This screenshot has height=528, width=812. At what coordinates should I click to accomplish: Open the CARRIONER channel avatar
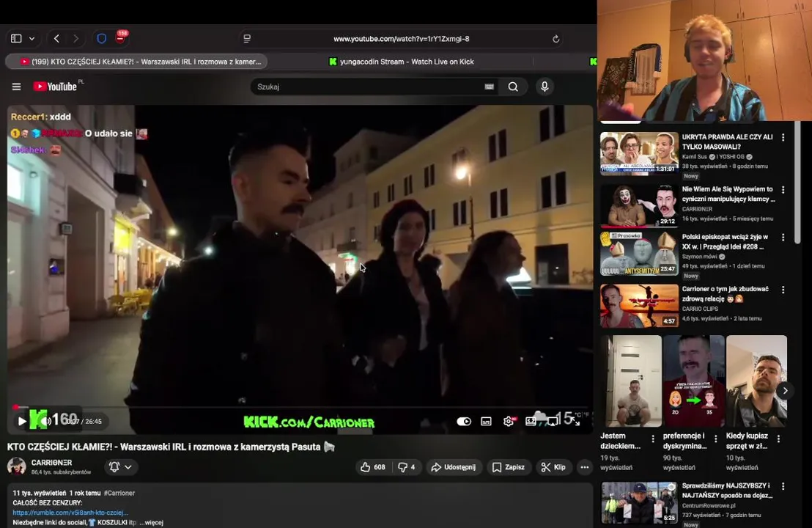coord(17,466)
